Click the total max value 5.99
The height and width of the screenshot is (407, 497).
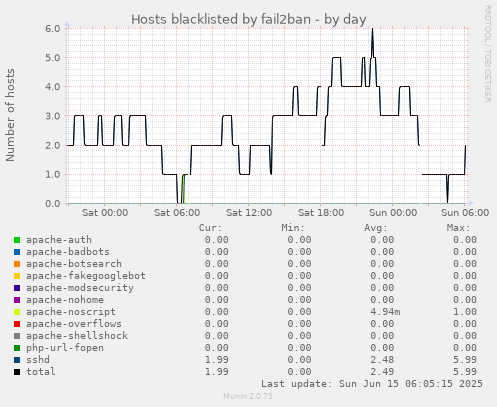coord(465,372)
